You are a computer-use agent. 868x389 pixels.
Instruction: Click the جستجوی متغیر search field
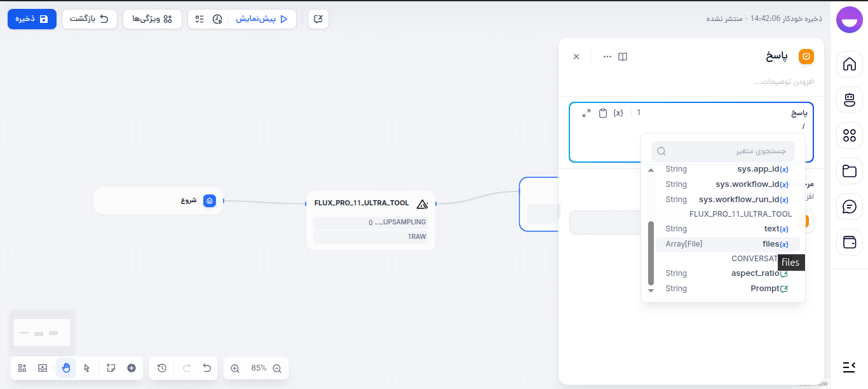tap(722, 151)
